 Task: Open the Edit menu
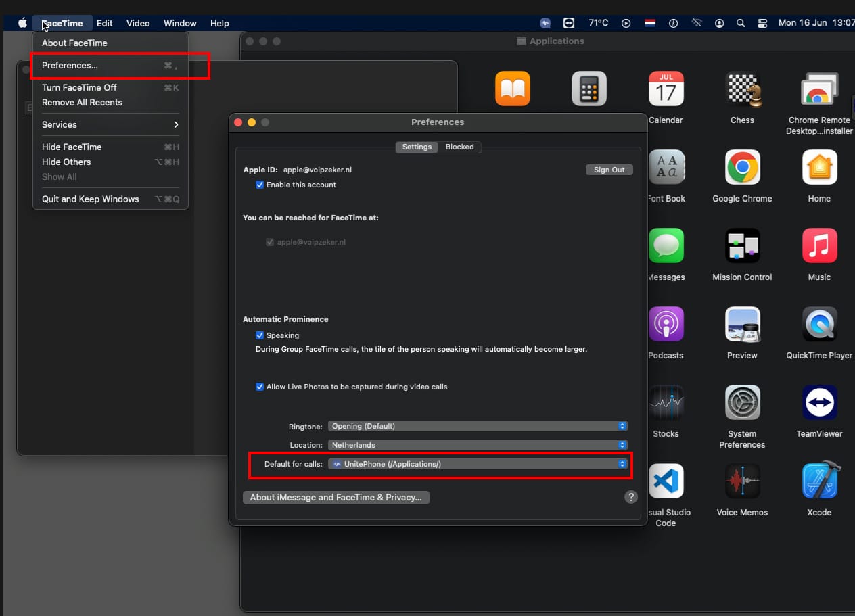tap(105, 23)
